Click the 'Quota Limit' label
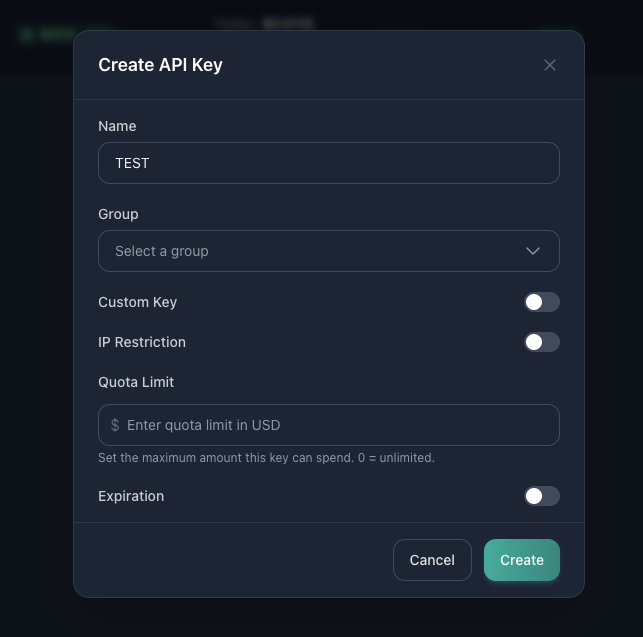 click(x=136, y=382)
